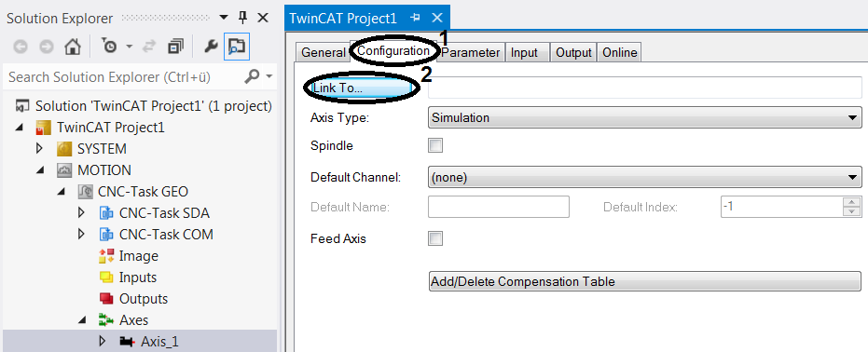Enable the Spindle checkbox

tap(435, 146)
